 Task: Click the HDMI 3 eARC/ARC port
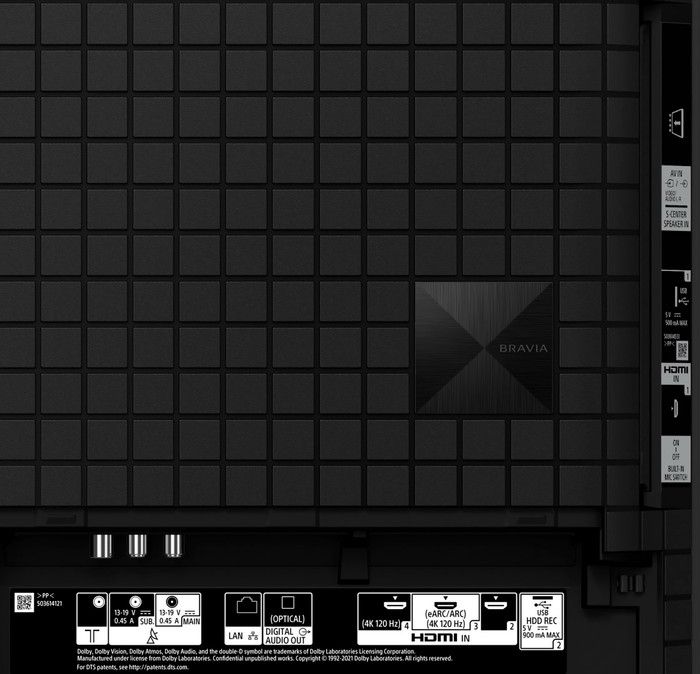(445, 603)
